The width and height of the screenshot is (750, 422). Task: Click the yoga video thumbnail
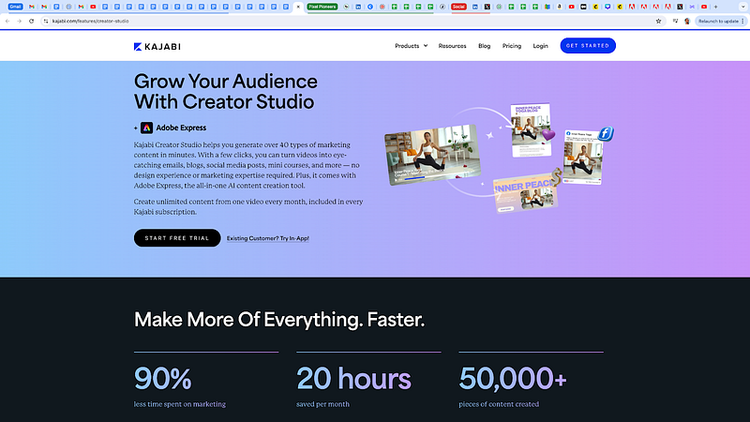pyautogui.click(x=433, y=155)
